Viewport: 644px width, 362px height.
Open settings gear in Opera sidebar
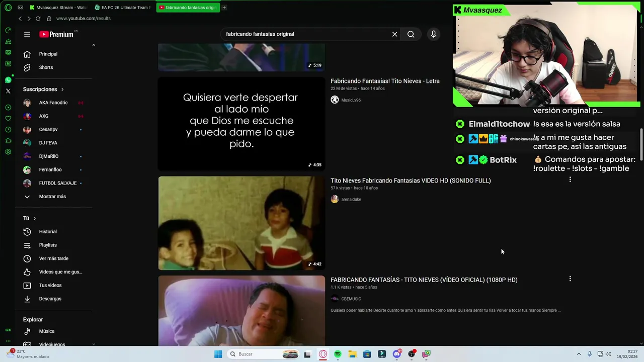[x=8, y=152]
